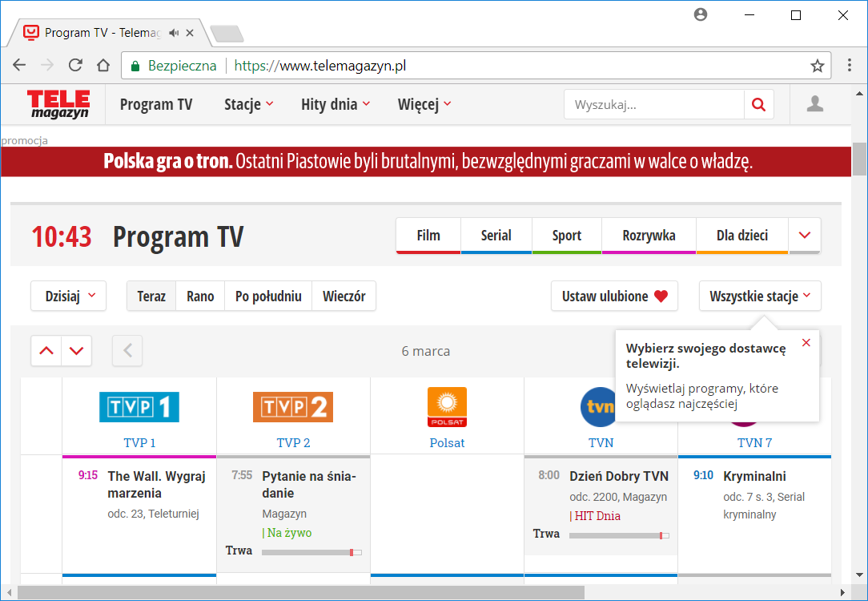Viewport: 868px width, 601px height.
Task: Select the Rozrywka category tab
Action: (649, 236)
